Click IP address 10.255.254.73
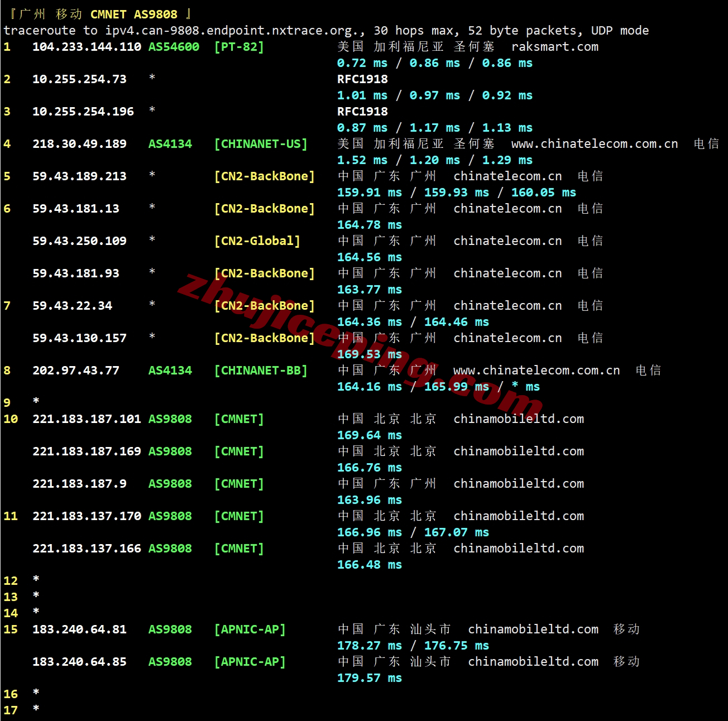Viewport: 728px width, 721px height. pyautogui.click(x=79, y=79)
